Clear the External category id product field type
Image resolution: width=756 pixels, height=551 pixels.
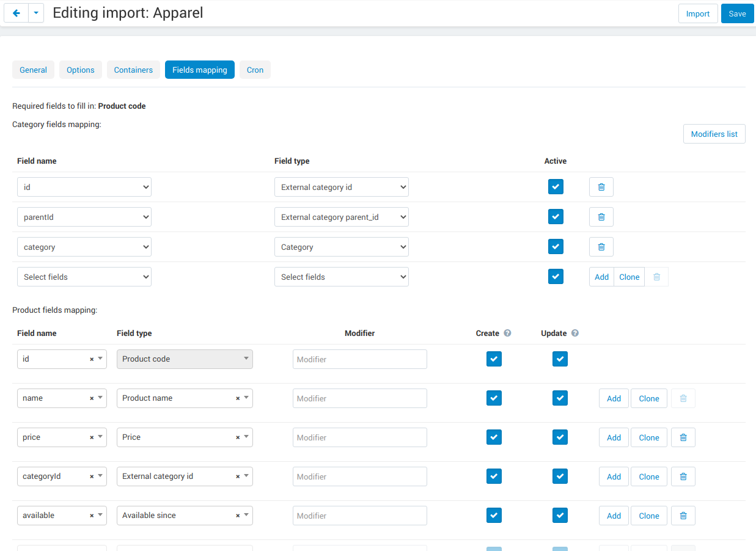238,476
